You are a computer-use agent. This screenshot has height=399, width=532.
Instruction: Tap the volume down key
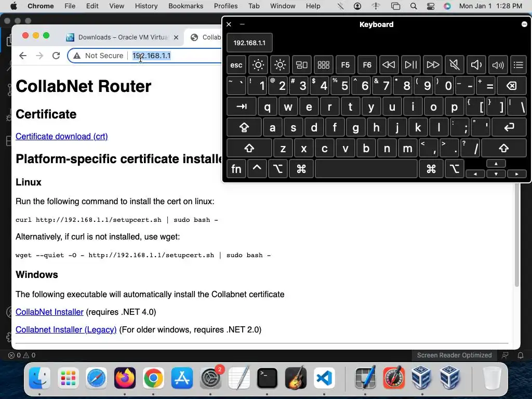(476, 65)
